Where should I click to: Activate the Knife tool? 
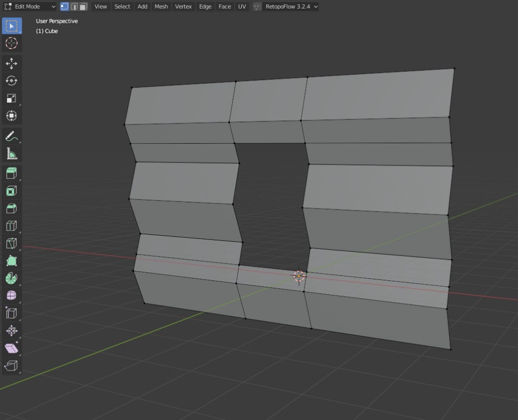(x=12, y=243)
